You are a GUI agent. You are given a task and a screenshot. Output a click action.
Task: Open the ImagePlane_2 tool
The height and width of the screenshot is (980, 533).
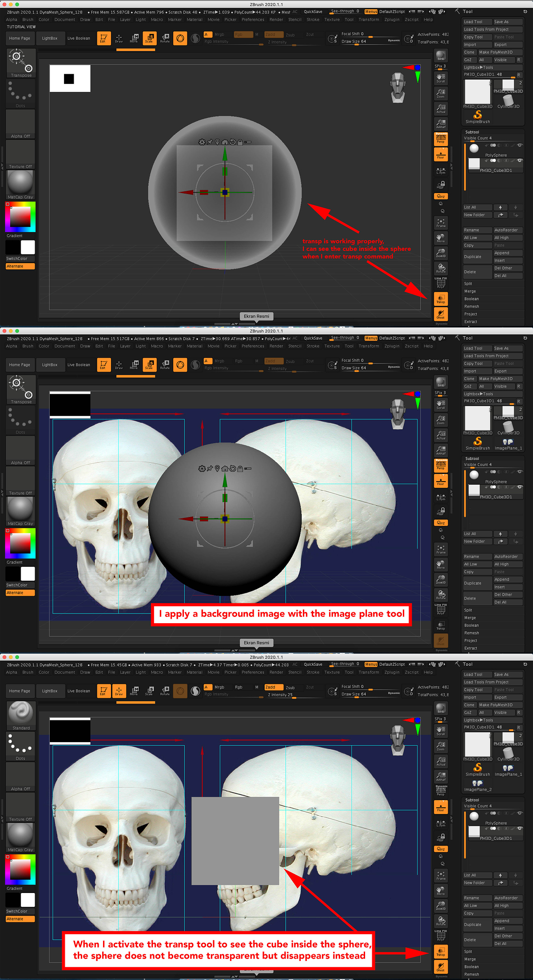(x=477, y=786)
